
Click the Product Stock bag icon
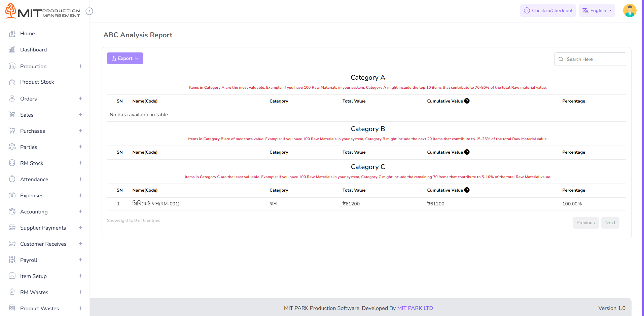pos(12,82)
